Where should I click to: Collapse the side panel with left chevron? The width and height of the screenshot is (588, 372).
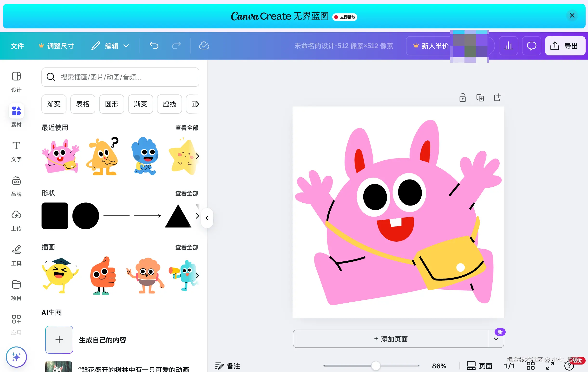[207, 218]
